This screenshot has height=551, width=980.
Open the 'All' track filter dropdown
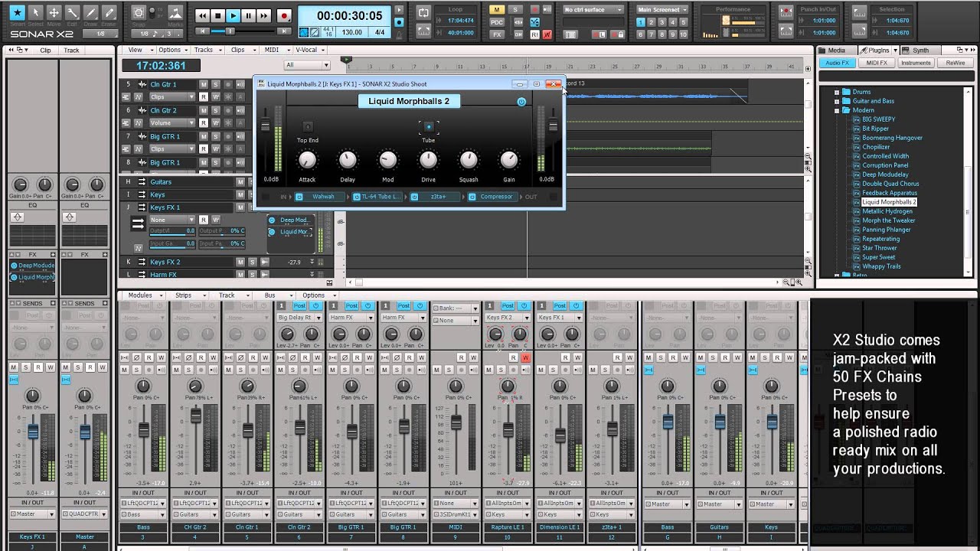point(306,65)
